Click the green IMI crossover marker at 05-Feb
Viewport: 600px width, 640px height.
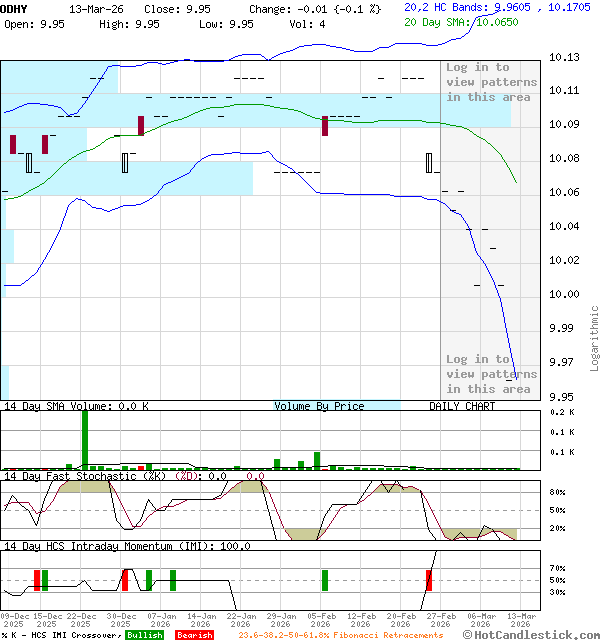[x=325, y=580]
